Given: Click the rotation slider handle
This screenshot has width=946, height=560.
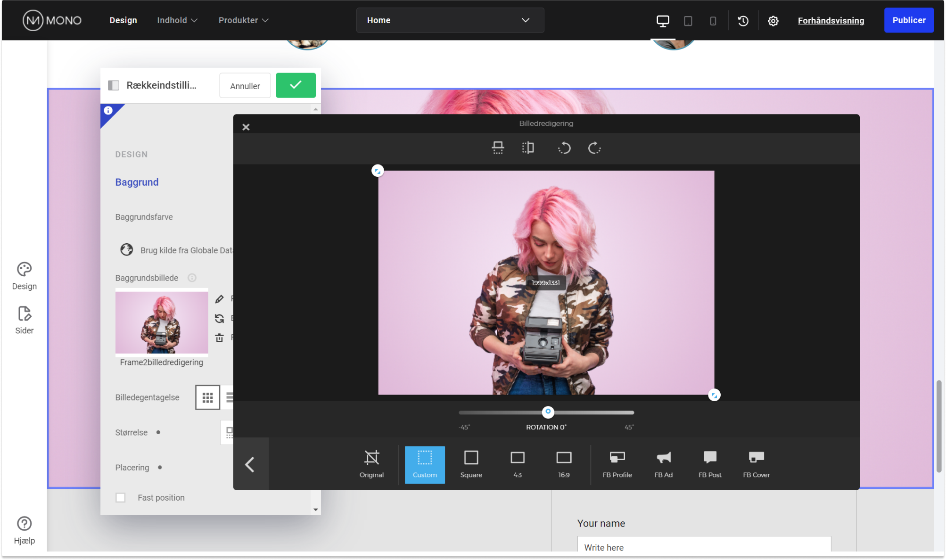Looking at the screenshot, I should 548,412.
